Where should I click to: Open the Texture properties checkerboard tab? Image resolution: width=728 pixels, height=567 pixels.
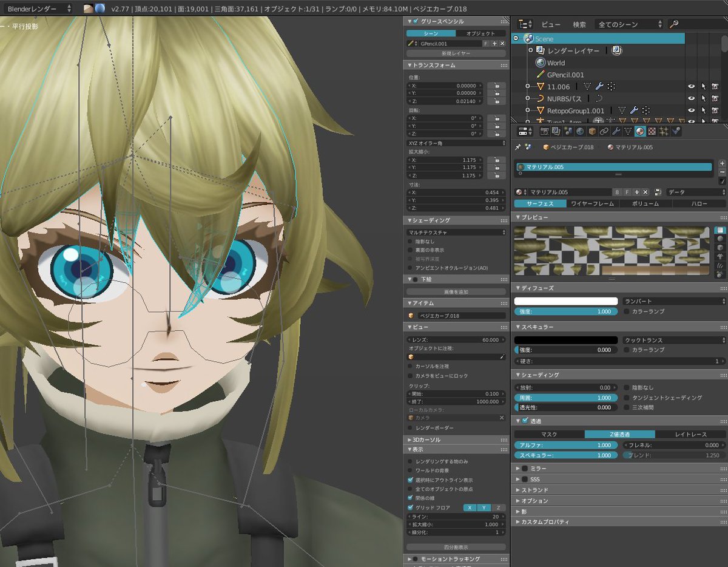click(x=652, y=131)
